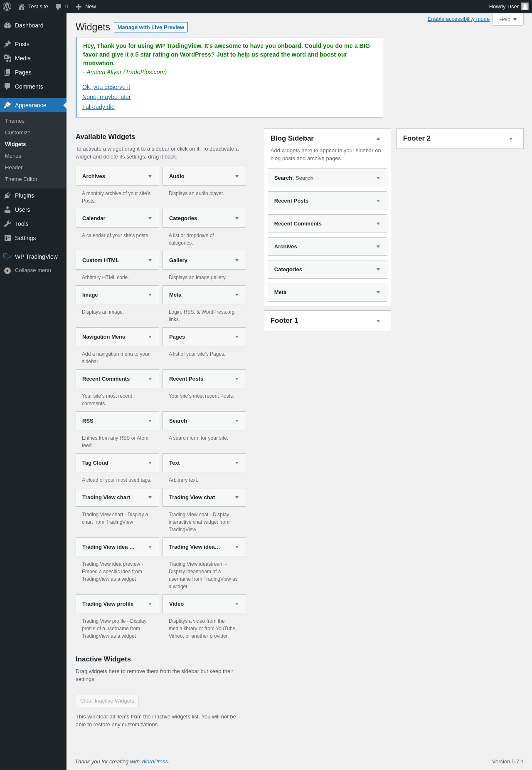Select the available Trading View profile widget title
The width and height of the screenshot is (532, 770).
point(108,604)
